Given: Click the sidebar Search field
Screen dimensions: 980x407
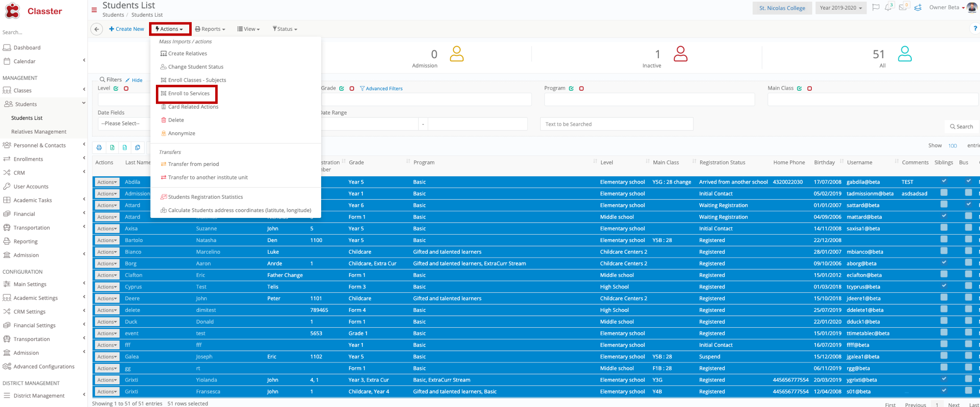Looking at the screenshot, I should coord(43,32).
